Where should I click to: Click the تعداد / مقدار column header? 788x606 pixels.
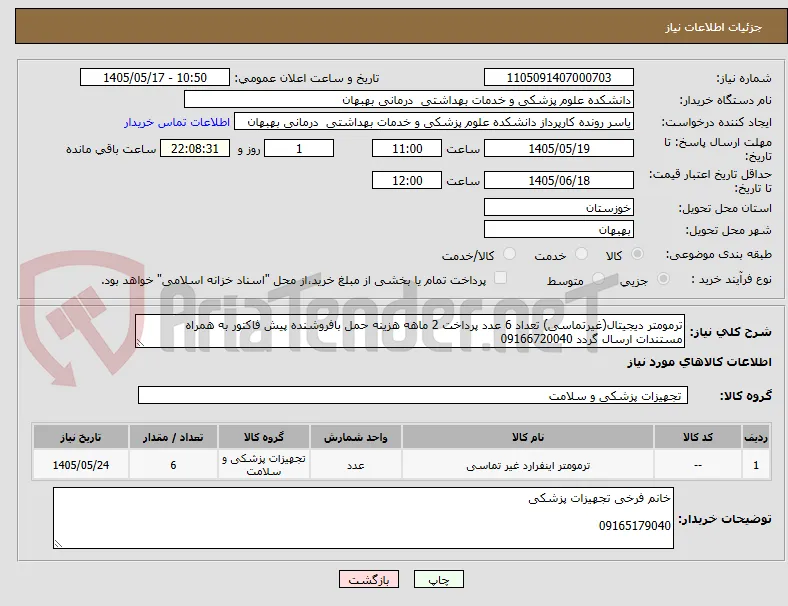click(x=173, y=437)
